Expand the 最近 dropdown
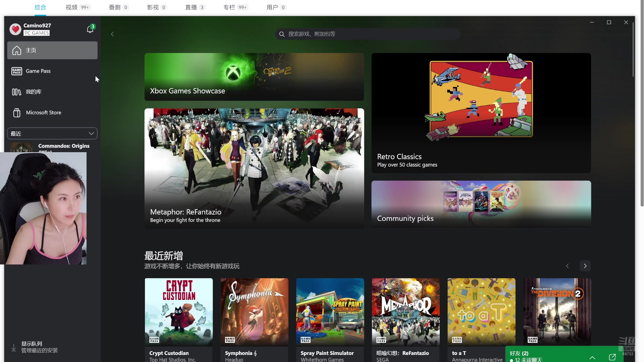 (52, 133)
